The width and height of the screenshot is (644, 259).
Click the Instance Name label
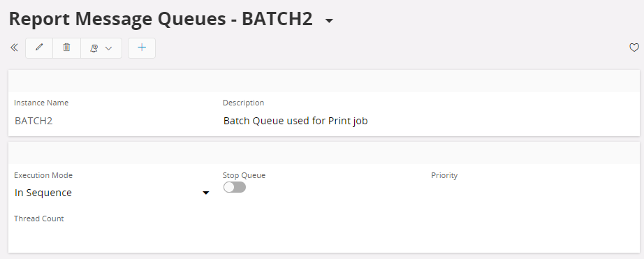(x=41, y=103)
